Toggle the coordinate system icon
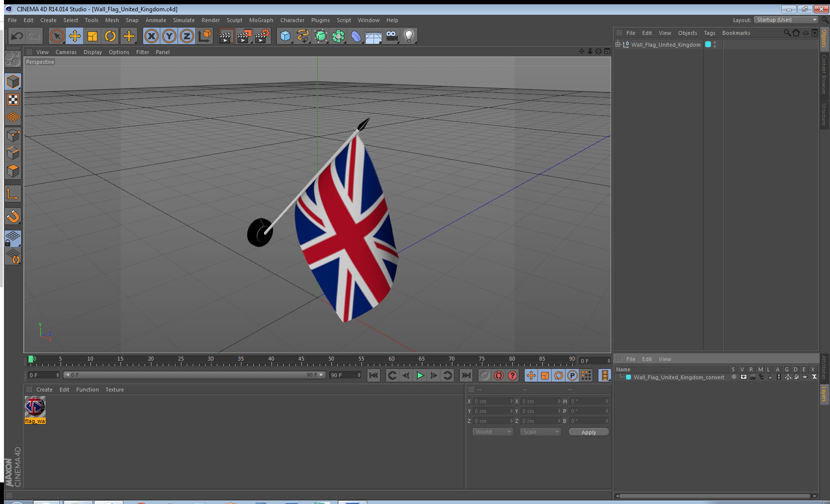The width and height of the screenshot is (830, 504). pyautogui.click(x=205, y=36)
